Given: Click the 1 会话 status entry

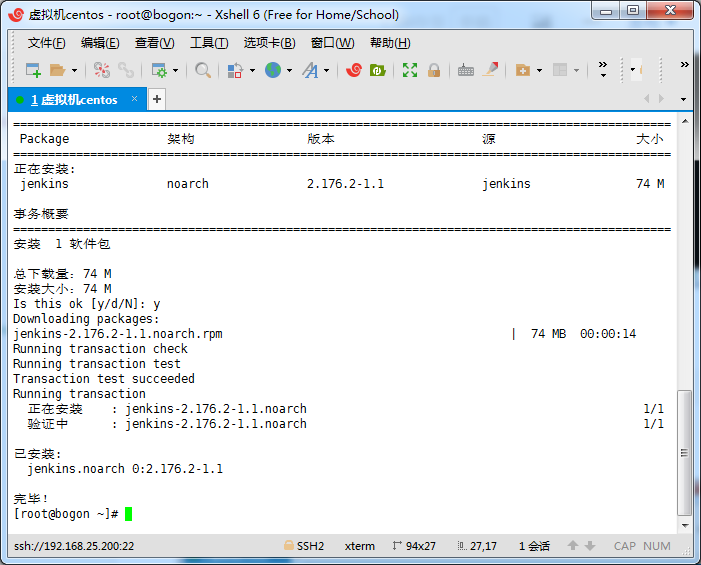Looking at the screenshot, I should point(534,546).
